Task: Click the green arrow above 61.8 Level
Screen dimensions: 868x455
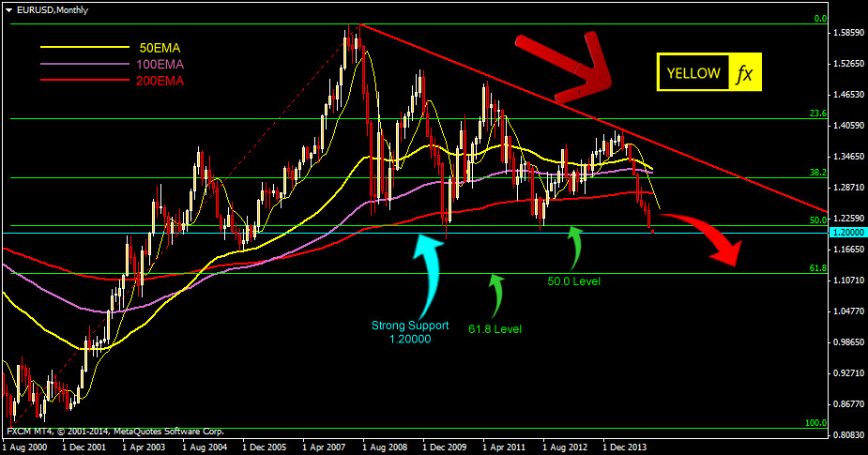Action: click(x=495, y=295)
